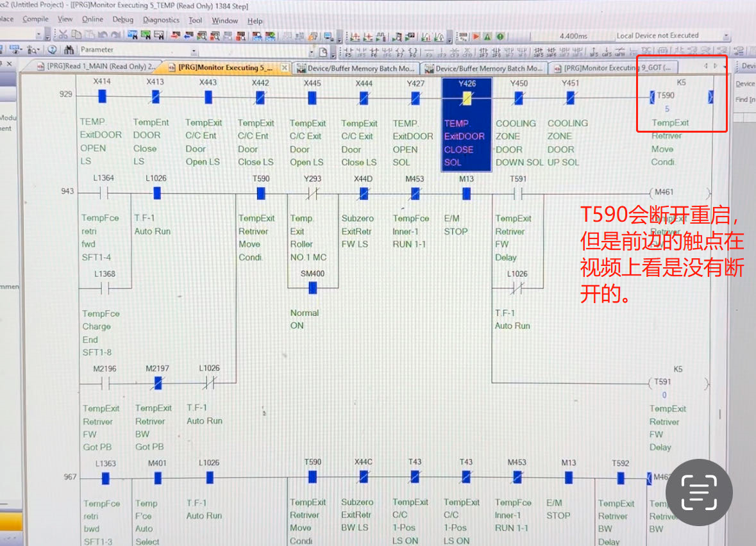Expand the Parameter dropdown list
The width and height of the screenshot is (756, 546).
194,50
